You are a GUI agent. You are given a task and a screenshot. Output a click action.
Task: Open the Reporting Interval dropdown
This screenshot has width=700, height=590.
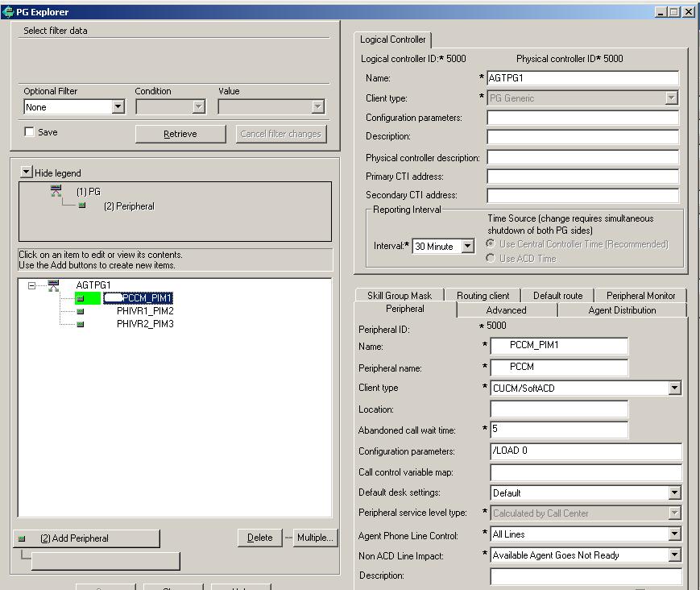pos(467,246)
